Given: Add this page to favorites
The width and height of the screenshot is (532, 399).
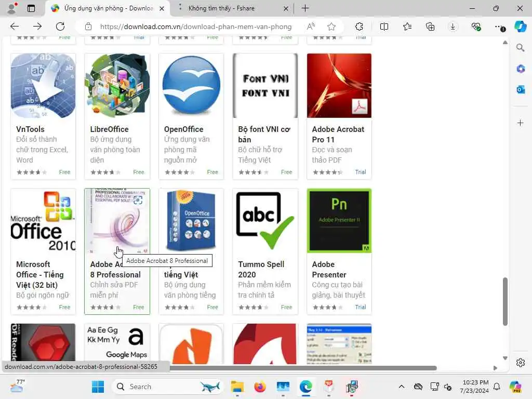Looking at the screenshot, I should (331, 26).
